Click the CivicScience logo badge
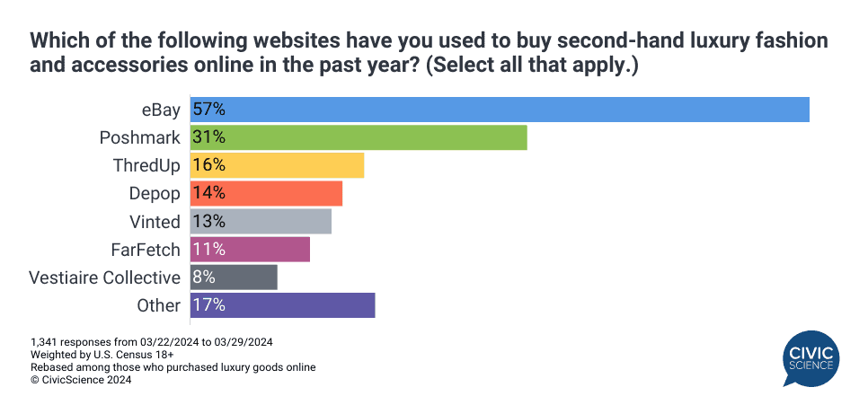This screenshot has height=396, width=868. [x=812, y=356]
